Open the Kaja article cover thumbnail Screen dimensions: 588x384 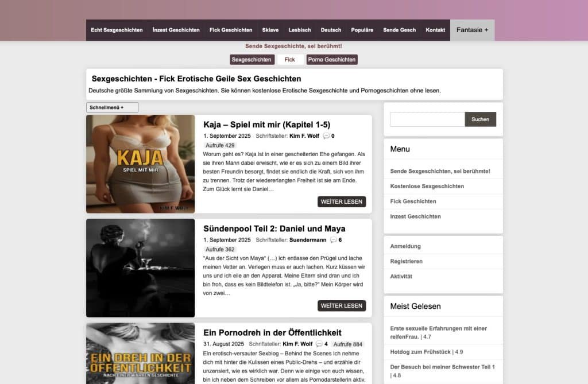pos(140,164)
